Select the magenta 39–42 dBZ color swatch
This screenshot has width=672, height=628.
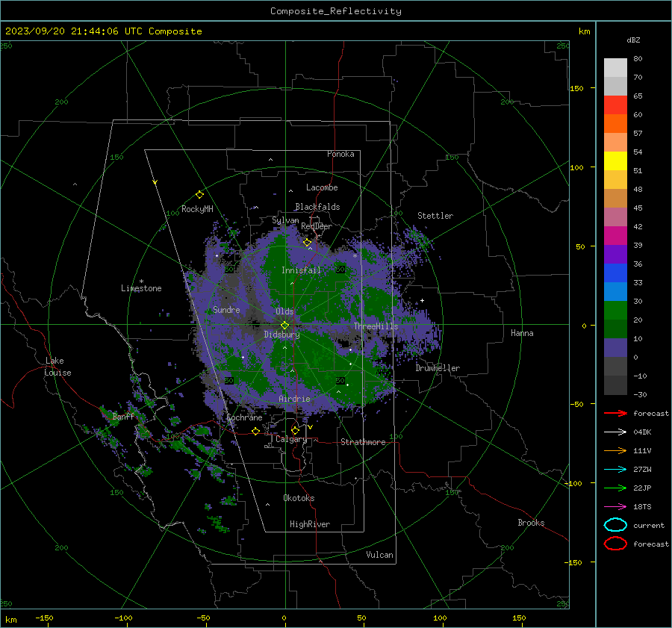coord(615,236)
